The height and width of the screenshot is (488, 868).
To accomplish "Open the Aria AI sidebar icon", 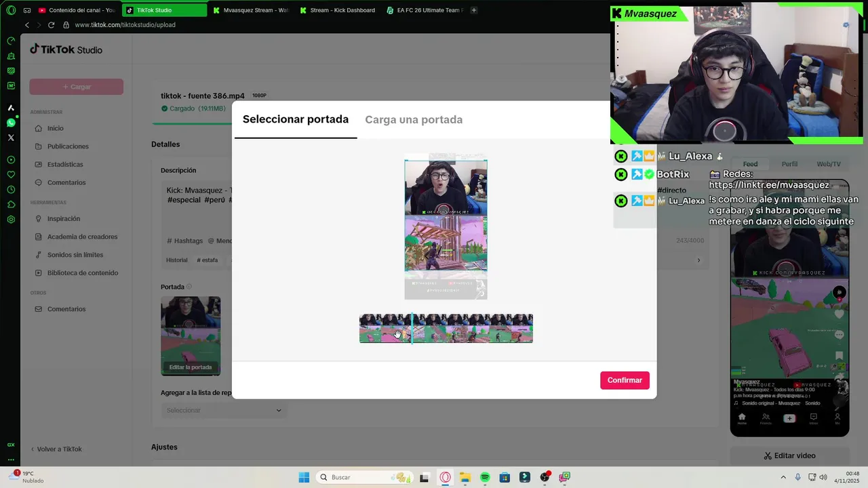I will point(11,108).
